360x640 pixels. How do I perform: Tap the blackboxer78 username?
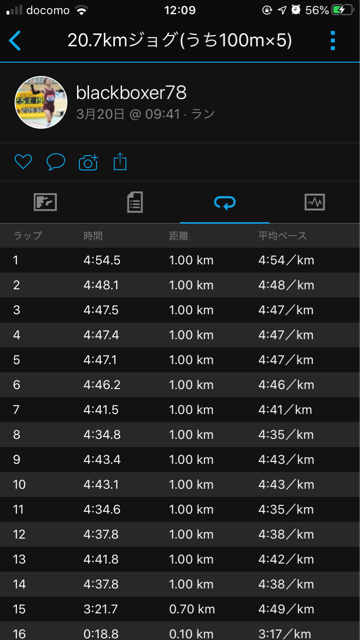pyautogui.click(x=131, y=93)
